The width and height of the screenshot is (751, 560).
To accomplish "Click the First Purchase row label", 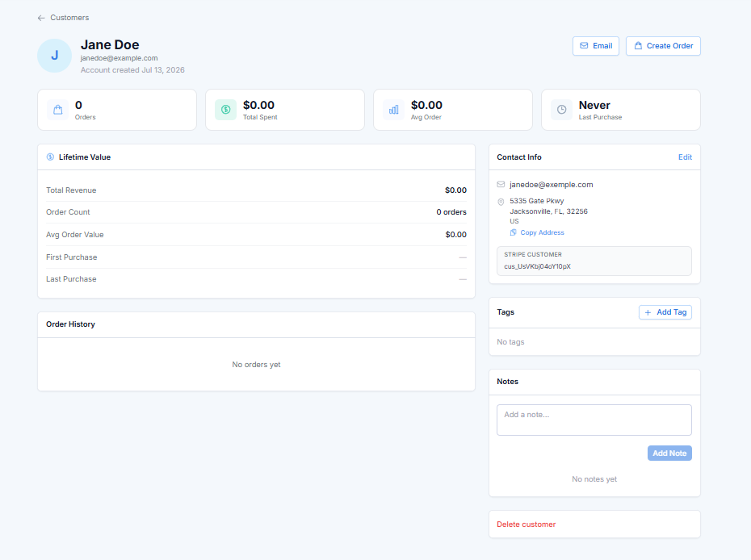I will point(71,257).
